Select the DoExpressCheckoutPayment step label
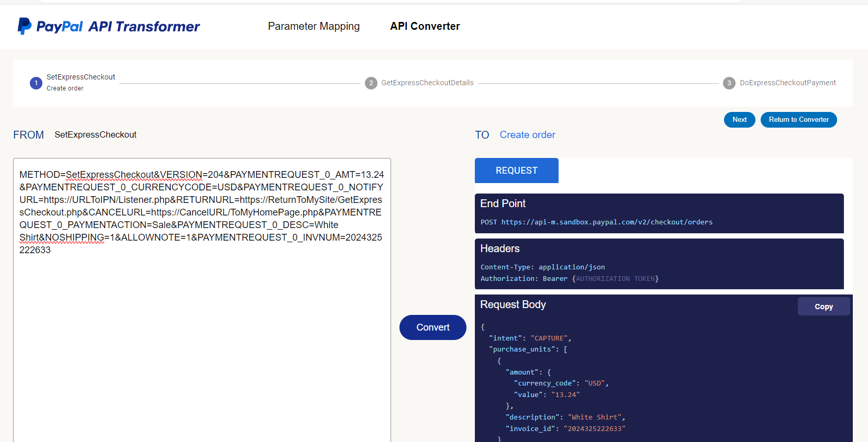868x442 pixels. 787,83
